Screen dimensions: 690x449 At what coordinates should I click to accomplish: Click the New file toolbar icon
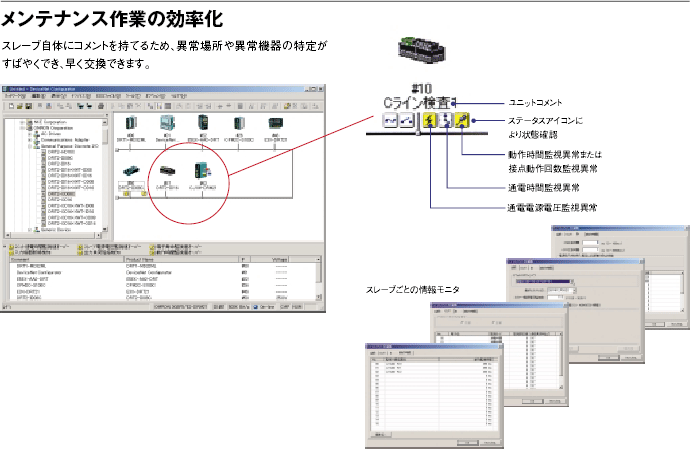pyautogui.click(x=11, y=106)
